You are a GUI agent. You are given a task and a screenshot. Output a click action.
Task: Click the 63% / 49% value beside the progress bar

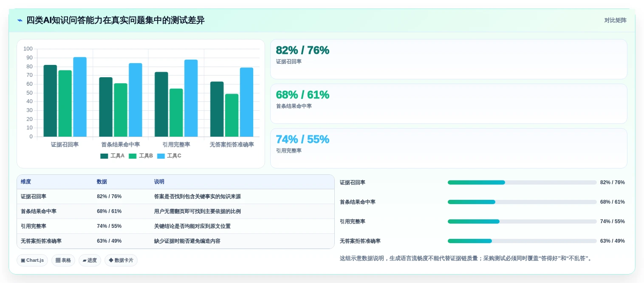613,241
